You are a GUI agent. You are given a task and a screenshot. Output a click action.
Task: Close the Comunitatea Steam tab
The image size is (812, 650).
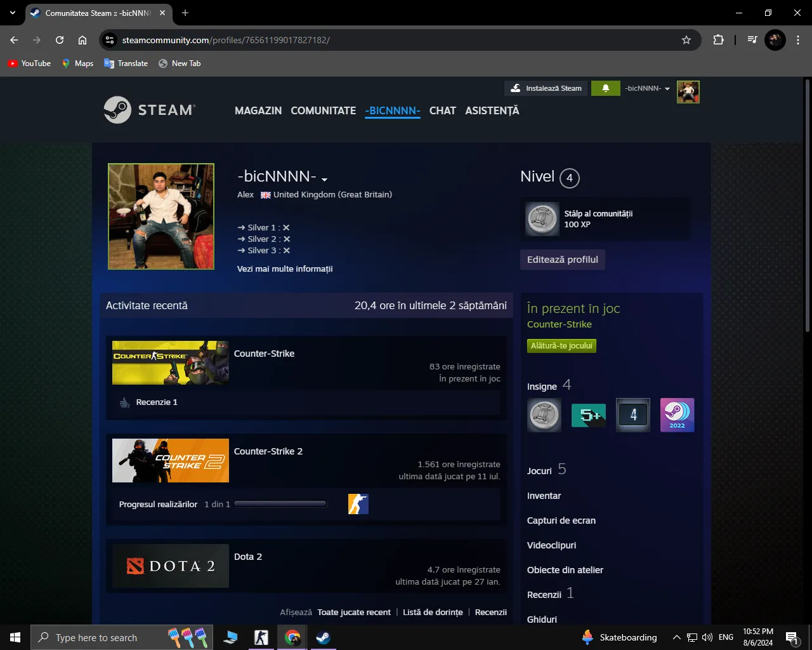(x=162, y=13)
